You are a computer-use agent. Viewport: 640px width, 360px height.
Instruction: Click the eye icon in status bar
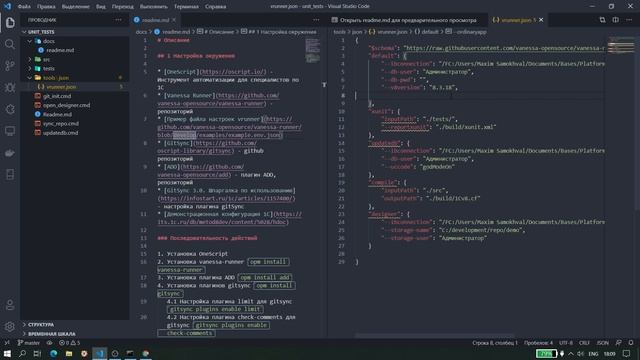pyautogui.click(x=49, y=343)
